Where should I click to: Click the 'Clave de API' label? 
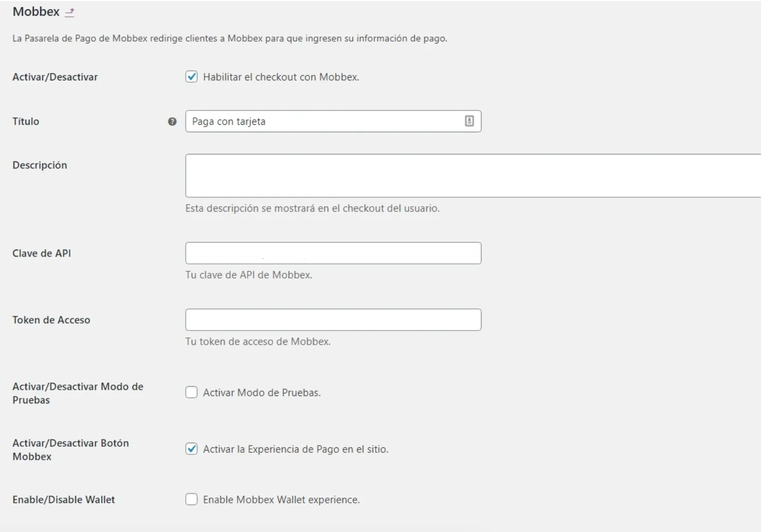point(42,253)
